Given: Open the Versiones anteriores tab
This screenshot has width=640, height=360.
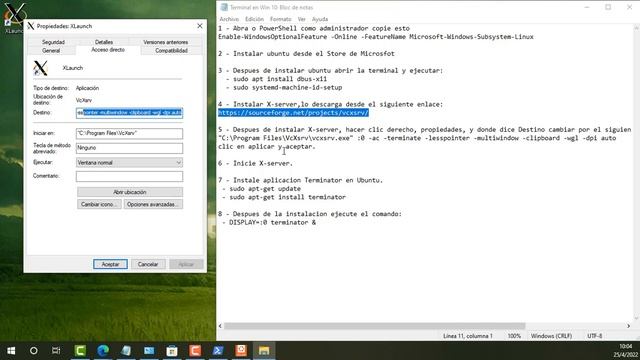Looking at the screenshot, I should pyautogui.click(x=165, y=42).
